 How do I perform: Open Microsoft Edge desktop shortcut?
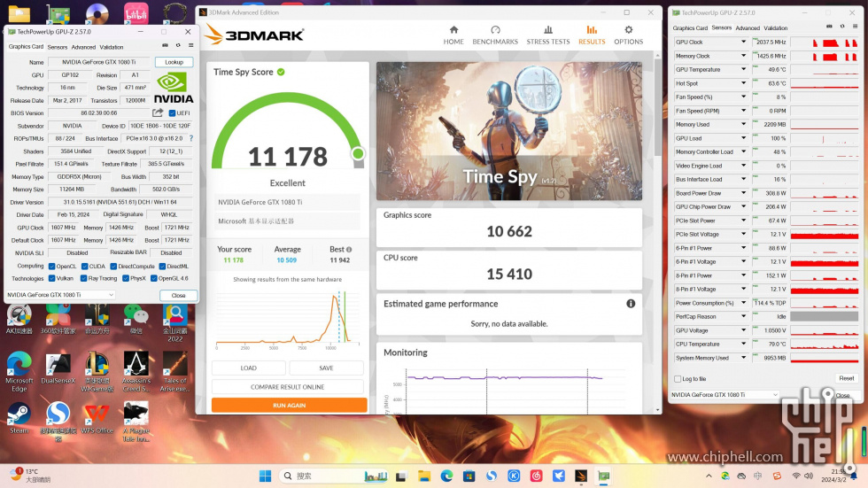(x=19, y=372)
